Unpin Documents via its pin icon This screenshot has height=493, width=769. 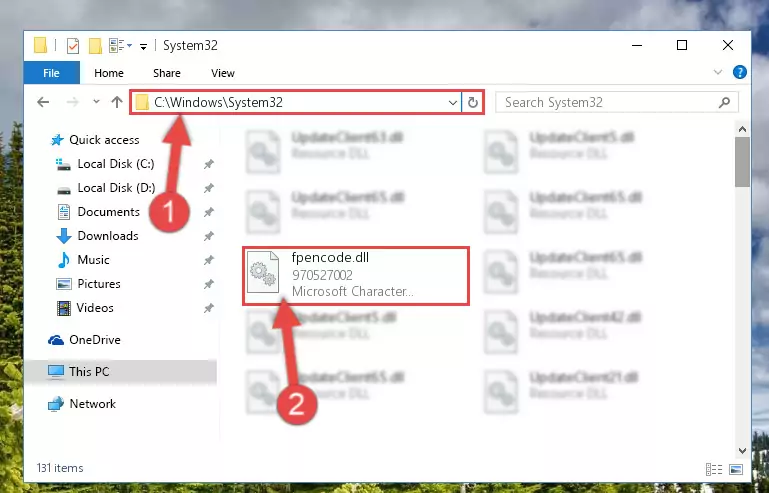(x=209, y=212)
